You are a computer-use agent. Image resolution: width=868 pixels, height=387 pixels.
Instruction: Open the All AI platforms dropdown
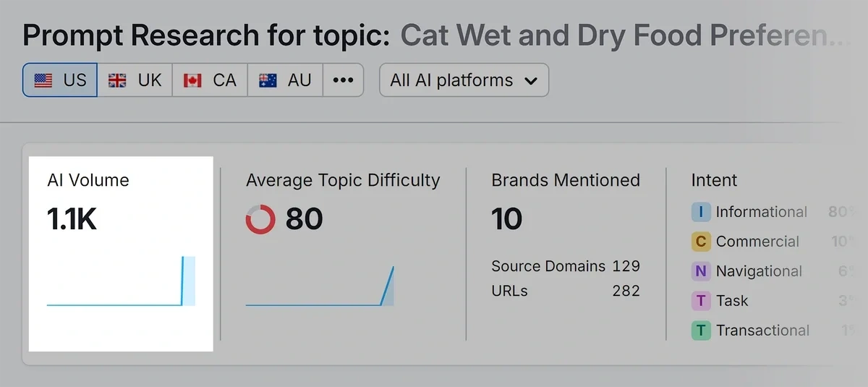coord(464,80)
